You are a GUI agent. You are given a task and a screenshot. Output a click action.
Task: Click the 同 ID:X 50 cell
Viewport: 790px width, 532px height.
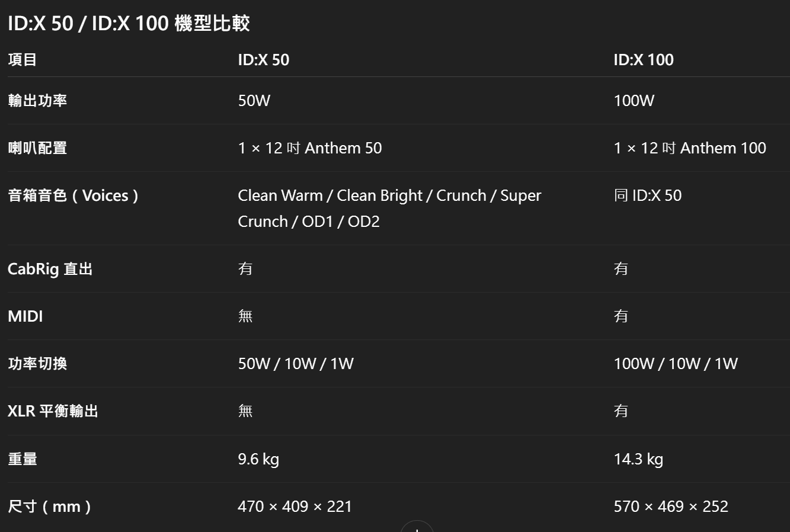tap(648, 196)
